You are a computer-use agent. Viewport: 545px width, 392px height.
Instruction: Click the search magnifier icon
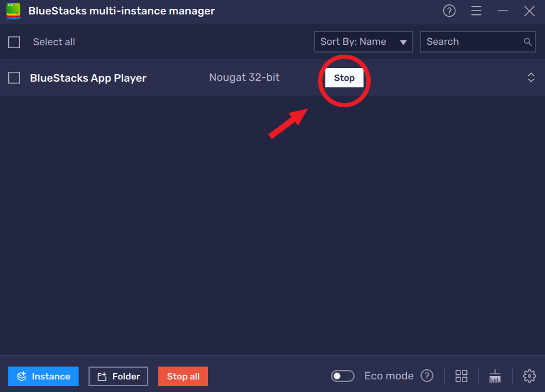(527, 42)
